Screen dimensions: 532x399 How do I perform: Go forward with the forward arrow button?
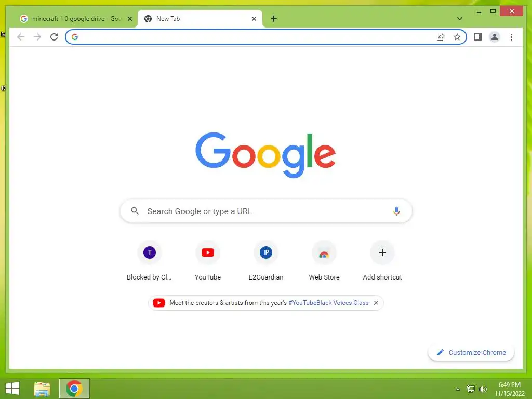(x=37, y=37)
